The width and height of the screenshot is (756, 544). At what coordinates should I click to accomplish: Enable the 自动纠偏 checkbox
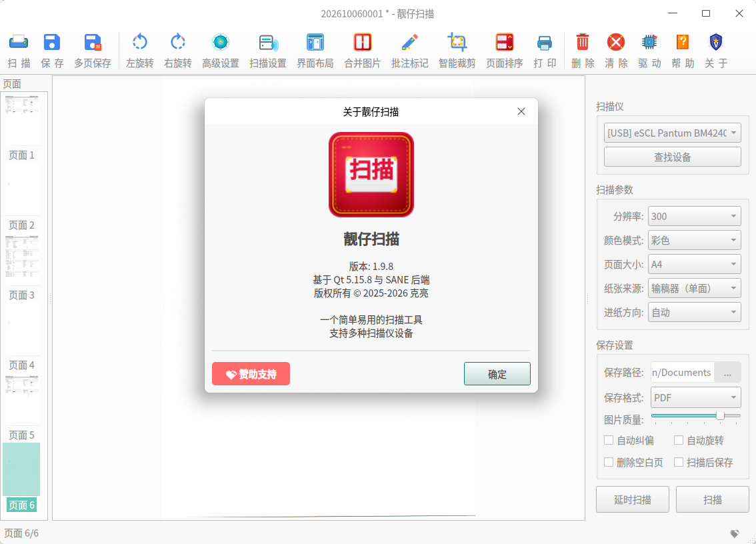[609, 440]
